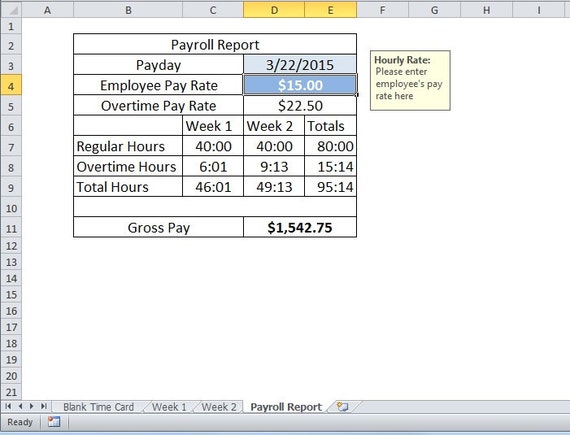Select row 21 header
This screenshot has height=435, width=570.
(x=11, y=392)
